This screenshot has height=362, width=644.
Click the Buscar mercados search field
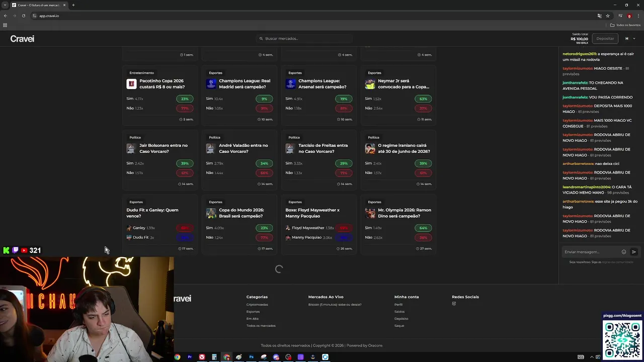coord(304,38)
